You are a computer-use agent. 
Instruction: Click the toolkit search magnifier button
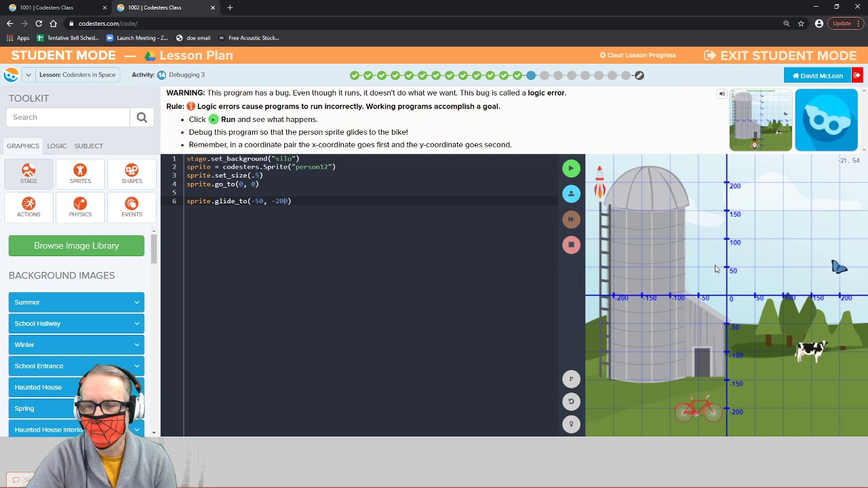coord(142,117)
